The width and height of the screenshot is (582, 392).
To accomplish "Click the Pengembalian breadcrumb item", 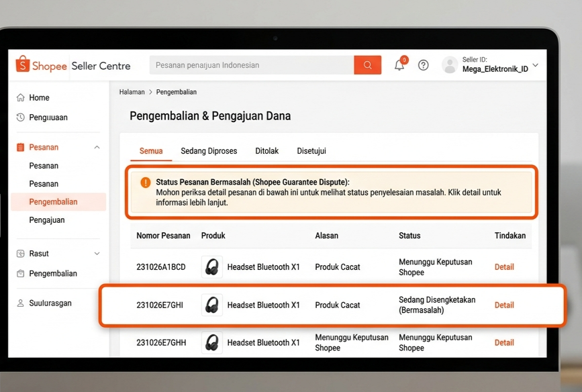I will click(x=177, y=92).
